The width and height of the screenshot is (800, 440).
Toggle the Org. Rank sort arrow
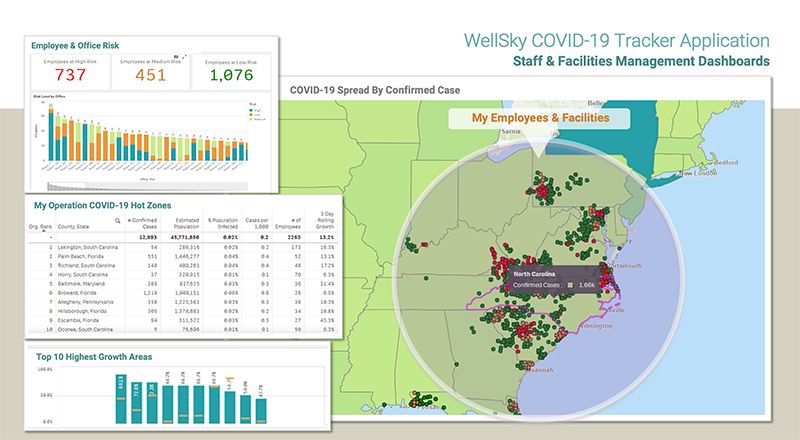tap(44, 231)
